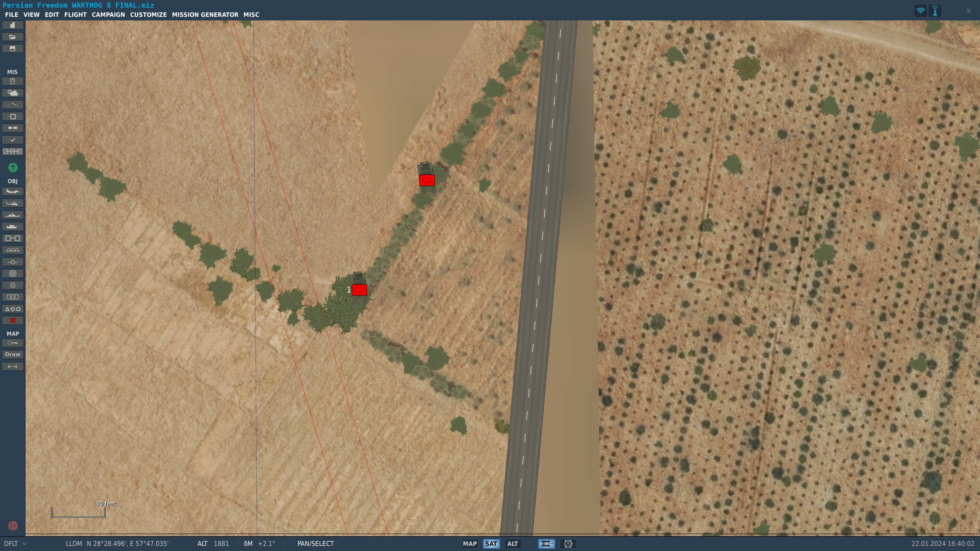Image resolution: width=980 pixels, height=551 pixels.
Task: Click the settings gear icon in status bar
Action: [568, 544]
